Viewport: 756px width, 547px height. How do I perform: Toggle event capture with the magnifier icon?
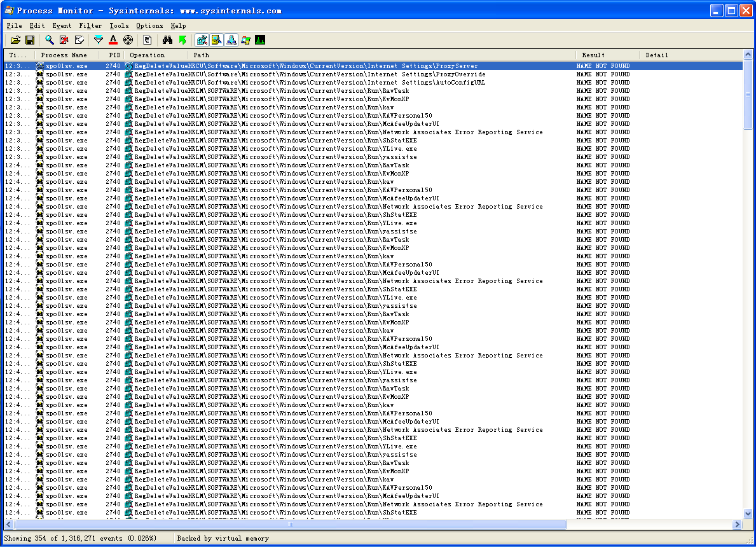[49, 40]
